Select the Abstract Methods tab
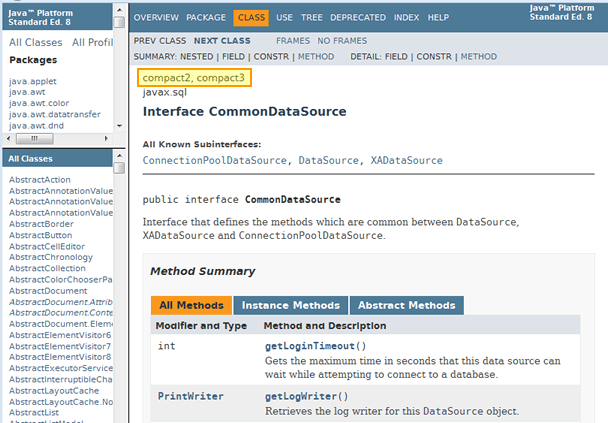Viewport: 608px width, 423px height. click(406, 306)
